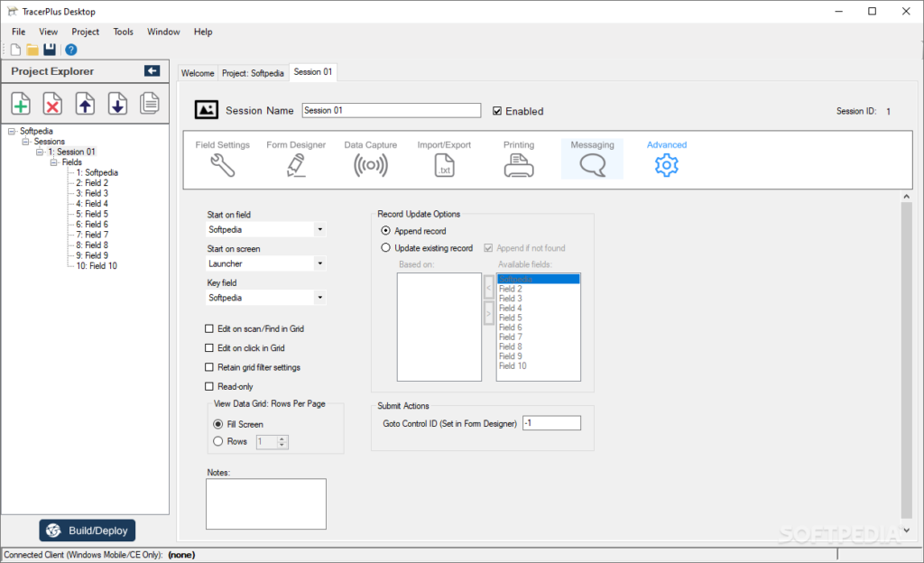The height and width of the screenshot is (563, 924).
Task: Toggle Append if not found checkbox
Action: tap(488, 248)
